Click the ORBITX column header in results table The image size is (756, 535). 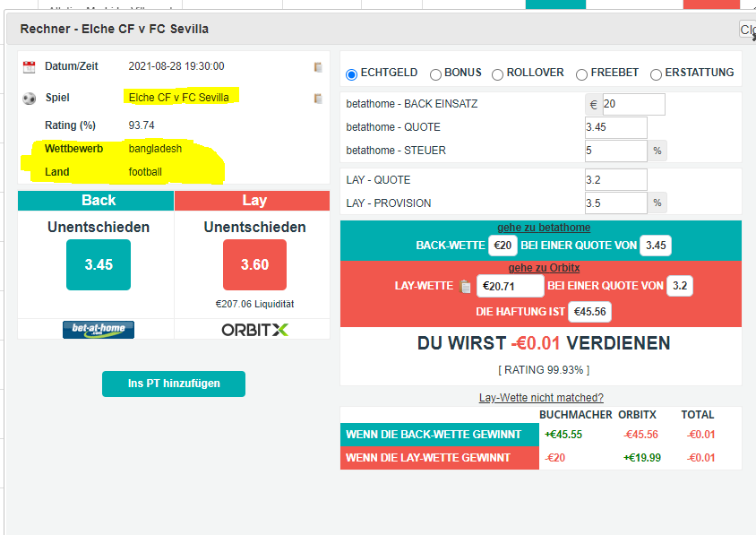click(637, 415)
